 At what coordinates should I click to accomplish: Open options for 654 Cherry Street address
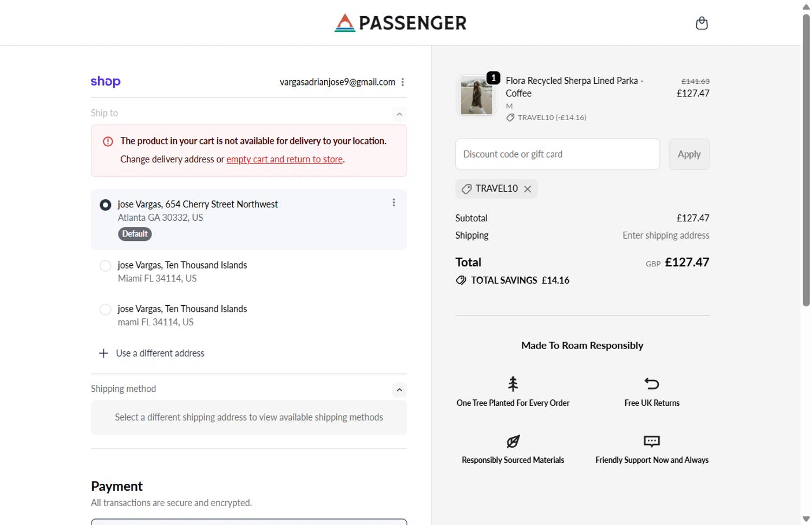pos(394,202)
